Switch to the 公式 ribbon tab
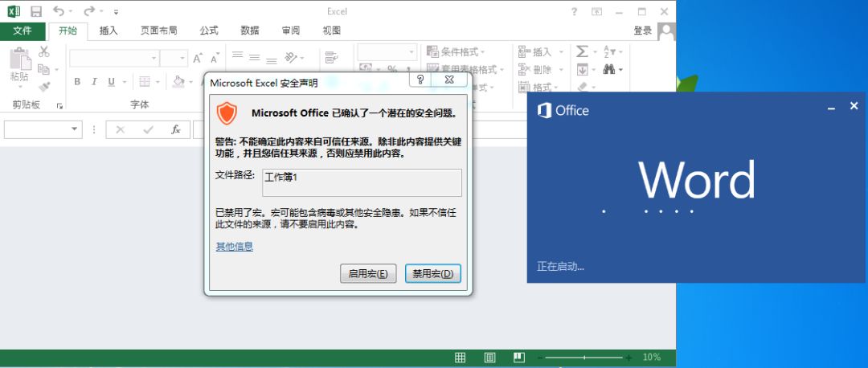Viewport: 868px width, 368px height. 209,31
